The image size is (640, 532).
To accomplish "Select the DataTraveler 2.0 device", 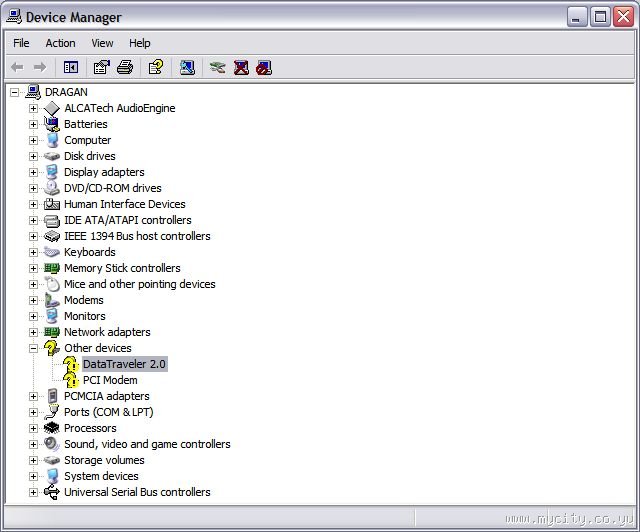I will click(124, 364).
